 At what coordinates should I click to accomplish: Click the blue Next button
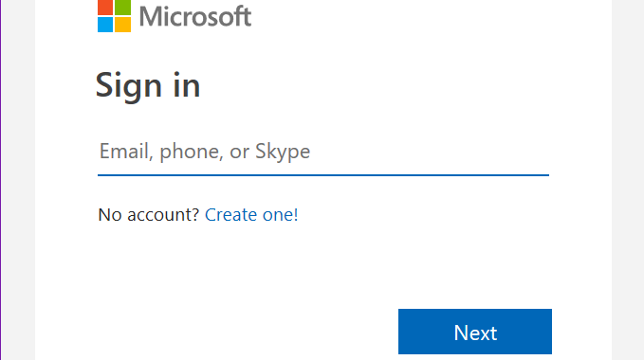475,332
